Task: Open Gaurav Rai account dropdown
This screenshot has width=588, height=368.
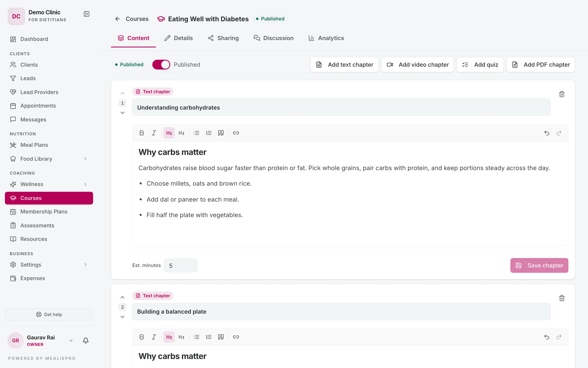Action: pos(71,340)
